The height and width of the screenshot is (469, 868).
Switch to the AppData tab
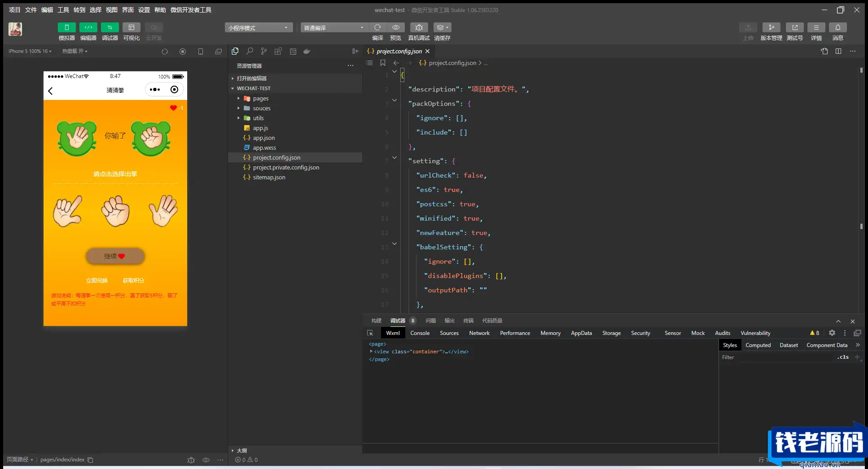tap(581, 333)
